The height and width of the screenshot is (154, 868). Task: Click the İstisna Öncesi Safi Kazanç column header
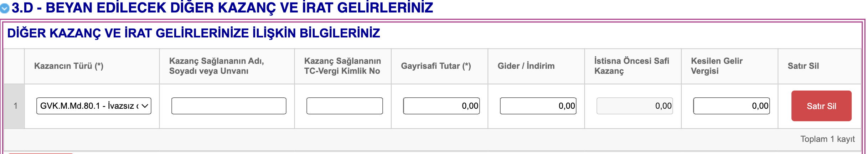point(631,66)
